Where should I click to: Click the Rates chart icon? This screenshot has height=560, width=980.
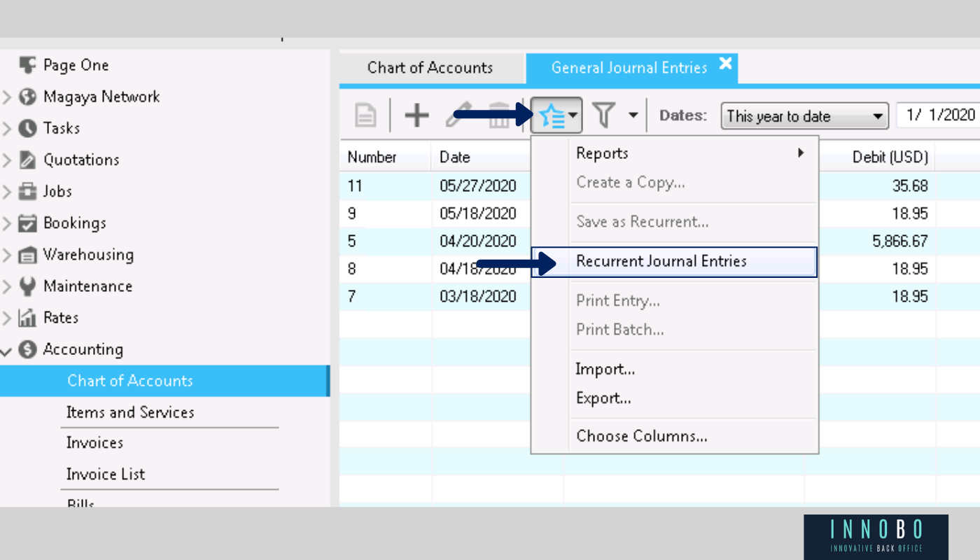click(x=27, y=318)
